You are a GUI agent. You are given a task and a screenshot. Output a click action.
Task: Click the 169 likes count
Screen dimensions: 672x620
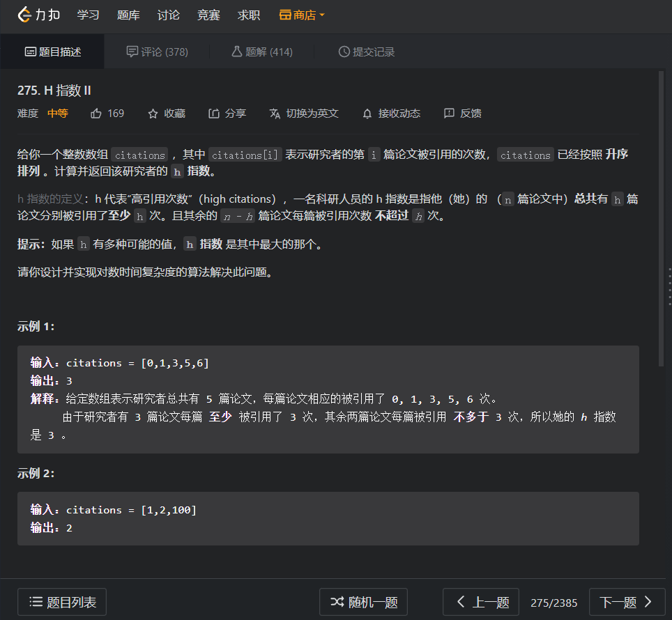click(116, 114)
